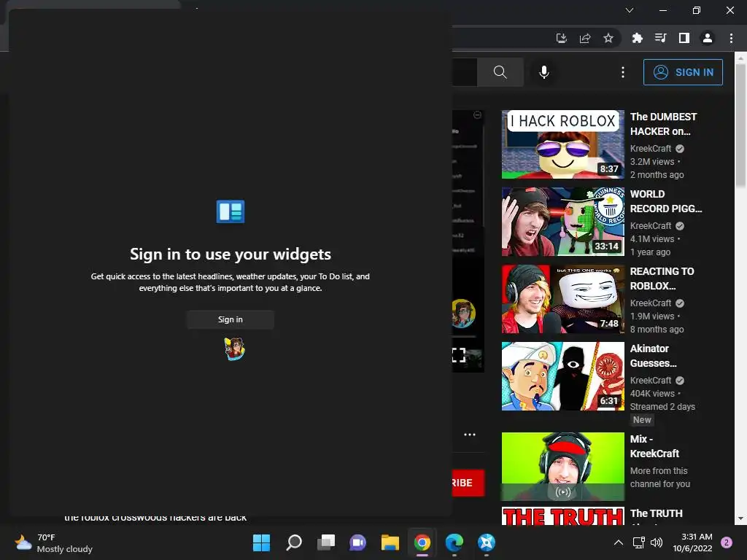Click the New badge on Akinator video
The width and height of the screenshot is (747, 560).
point(642,420)
